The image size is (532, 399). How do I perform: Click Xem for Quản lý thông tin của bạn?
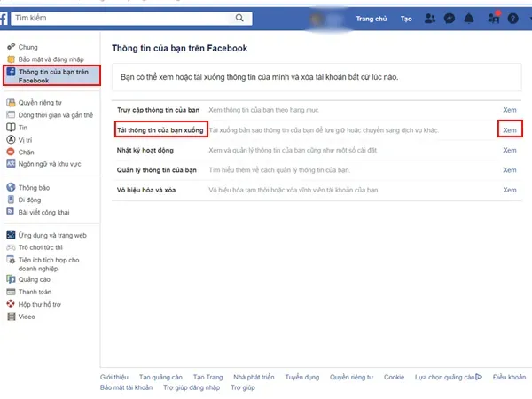point(510,170)
